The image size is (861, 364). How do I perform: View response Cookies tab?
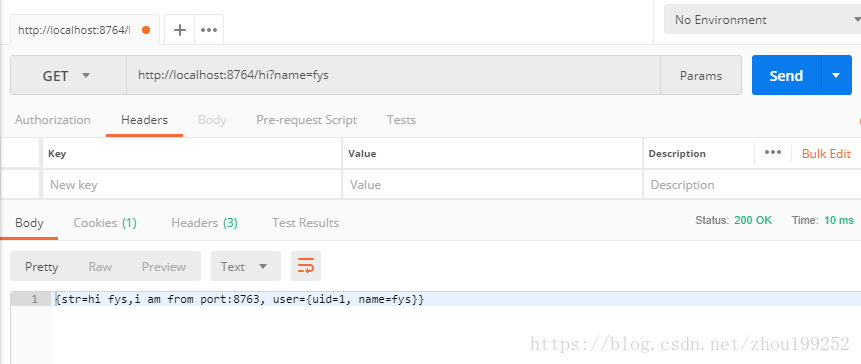(105, 222)
